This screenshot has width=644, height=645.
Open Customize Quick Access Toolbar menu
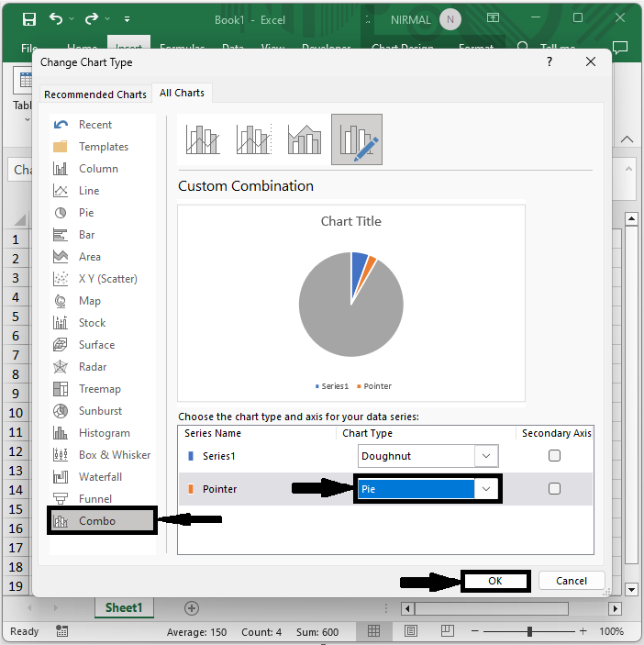tap(128, 19)
